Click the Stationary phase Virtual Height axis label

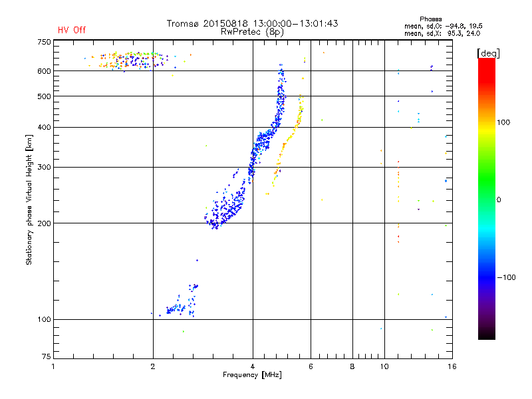(x=29, y=200)
